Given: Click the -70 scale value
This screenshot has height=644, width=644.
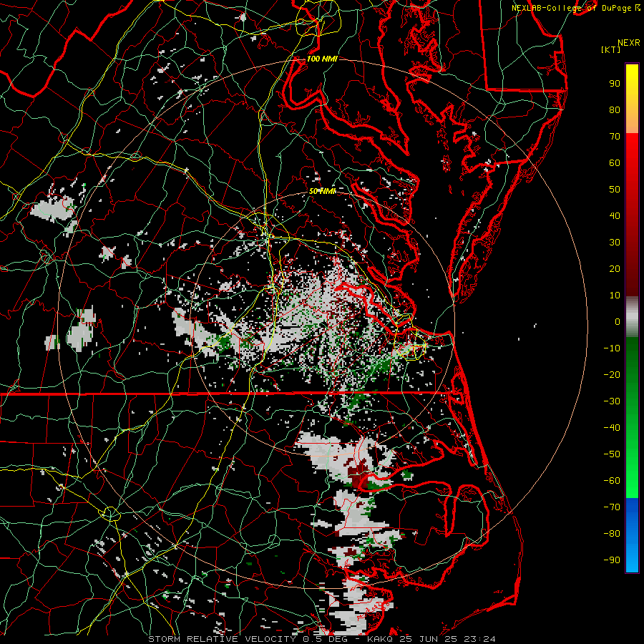Looking at the screenshot, I should click(x=612, y=507).
